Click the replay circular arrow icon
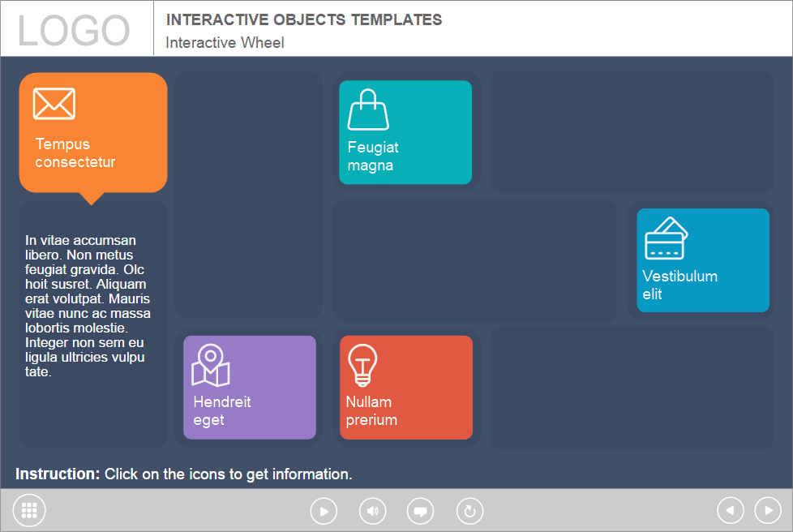The width and height of the screenshot is (793, 532). tap(469, 511)
